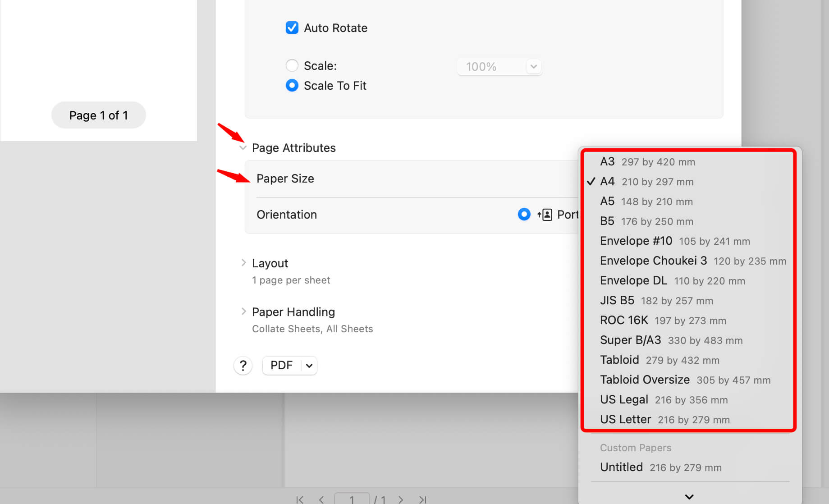This screenshot has width=829, height=504.
Task: Click the page number field
Action: pos(352,499)
